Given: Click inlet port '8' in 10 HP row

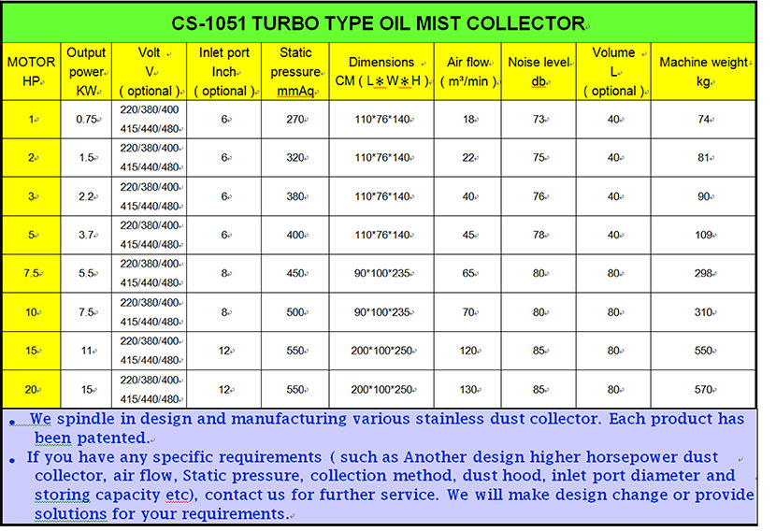Looking at the screenshot, I should [225, 312].
